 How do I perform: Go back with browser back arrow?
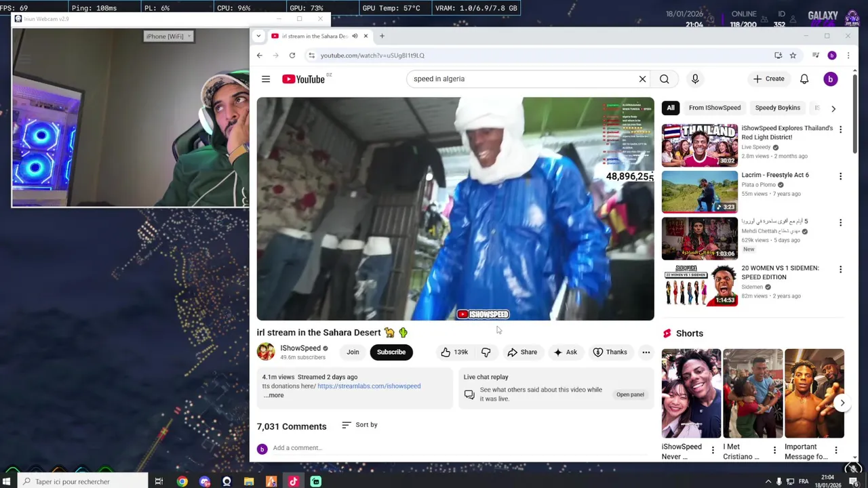259,56
